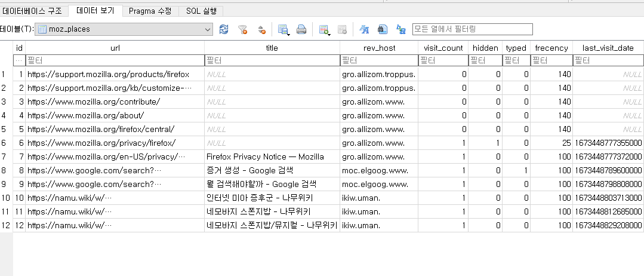Select the support.mozilla.org/products/firefox url cell
The image size is (644, 276).
[115, 75]
